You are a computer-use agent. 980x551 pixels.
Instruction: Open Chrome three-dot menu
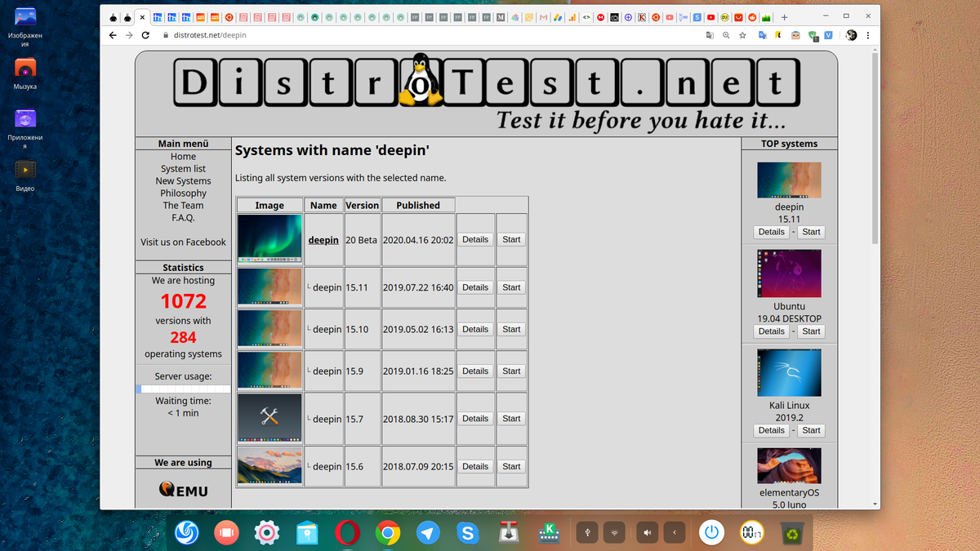tap(867, 35)
